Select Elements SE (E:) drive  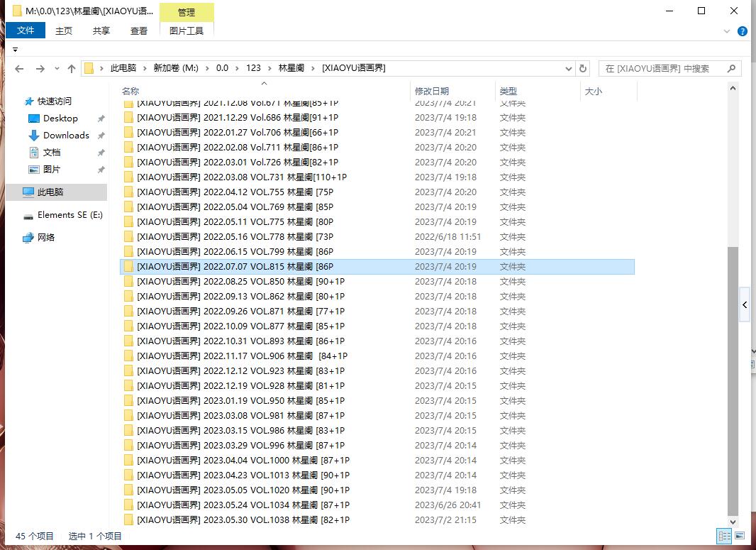(70, 215)
